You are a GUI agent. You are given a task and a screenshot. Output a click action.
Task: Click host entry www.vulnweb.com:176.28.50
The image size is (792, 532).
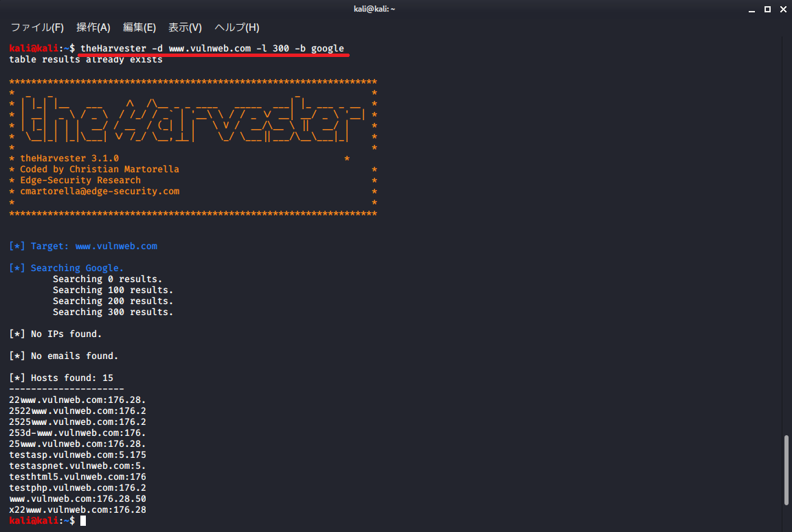78,499
